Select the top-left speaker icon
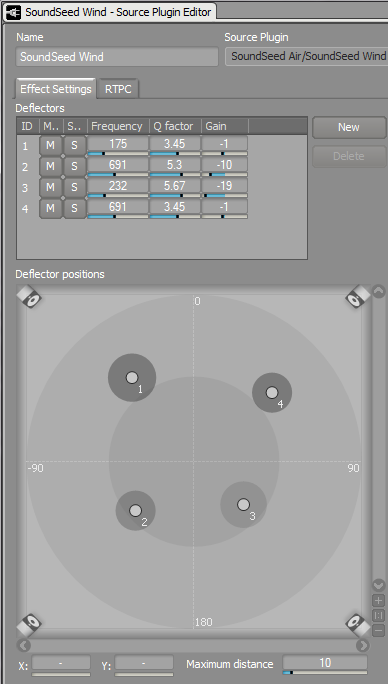Viewport: 388px width, 684px height. pyautogui.click(x=29, y=297)
